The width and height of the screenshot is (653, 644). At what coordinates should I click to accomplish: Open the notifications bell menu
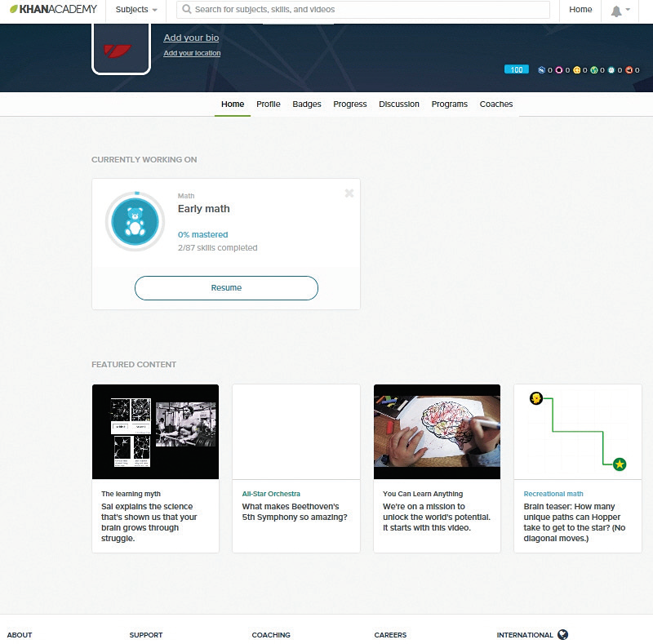pyautogui.click(x=616, y=11)
